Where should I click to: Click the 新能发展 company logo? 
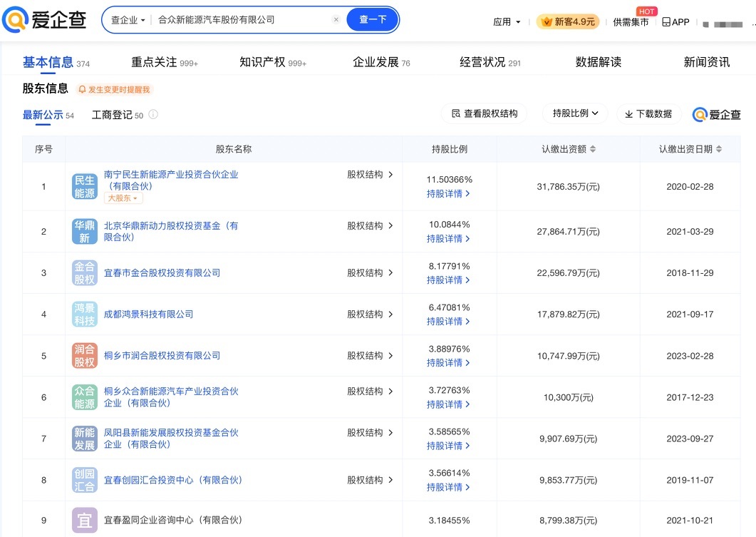pyautogui.click(x=84, y=439)
